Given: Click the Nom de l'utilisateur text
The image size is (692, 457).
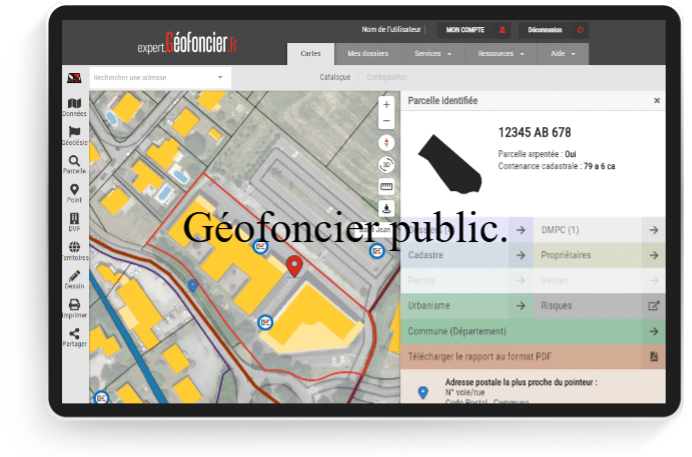Looking at the screenshot, I should [391, 30].
